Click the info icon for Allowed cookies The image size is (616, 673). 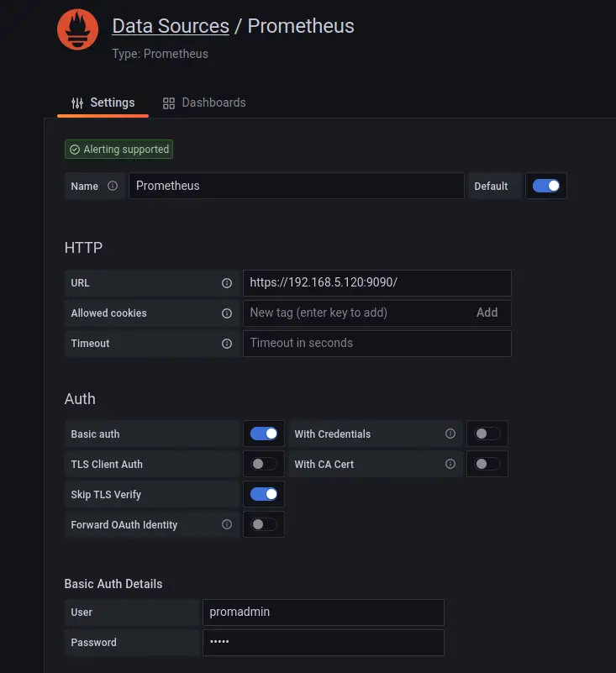[x=227, y=313]
